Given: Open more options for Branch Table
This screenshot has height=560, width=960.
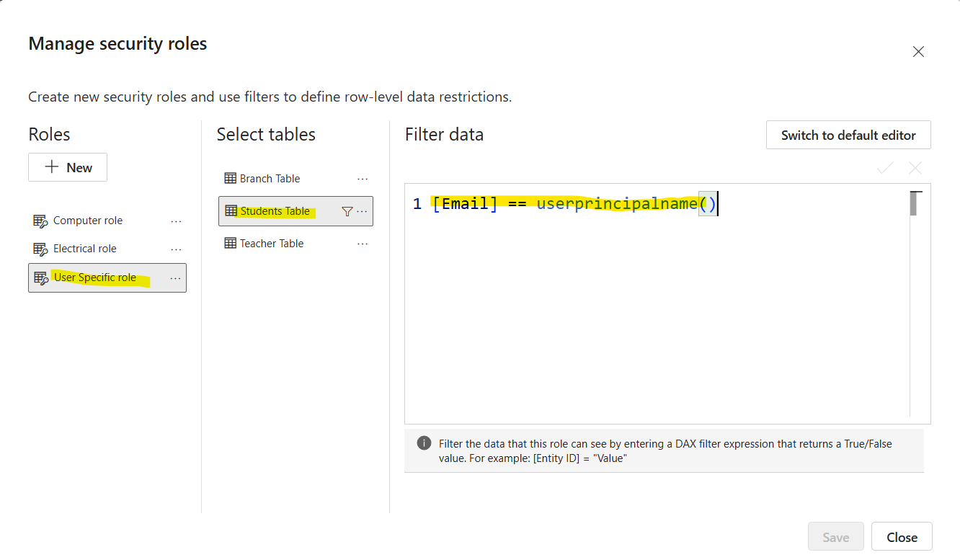Looking at the screenshot, I should (363, 179).
